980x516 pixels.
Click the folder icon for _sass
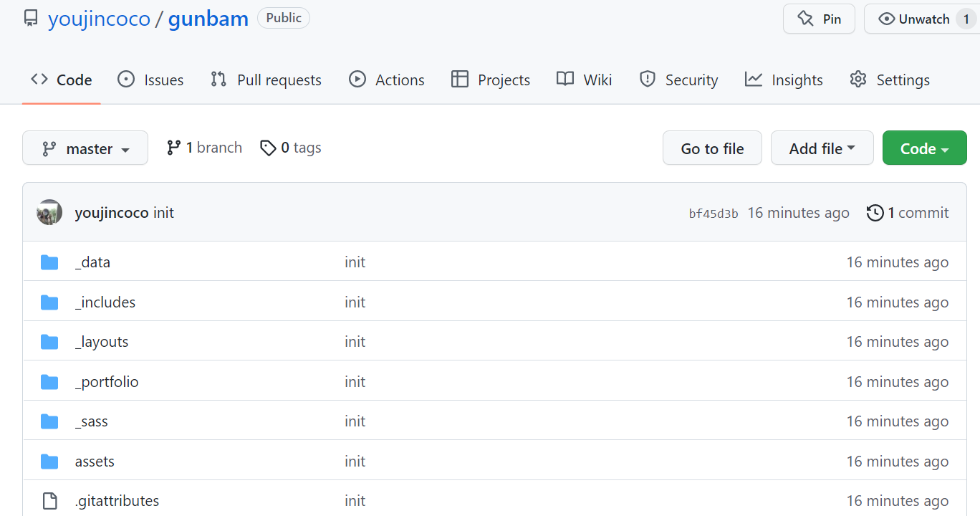point(49,421)
